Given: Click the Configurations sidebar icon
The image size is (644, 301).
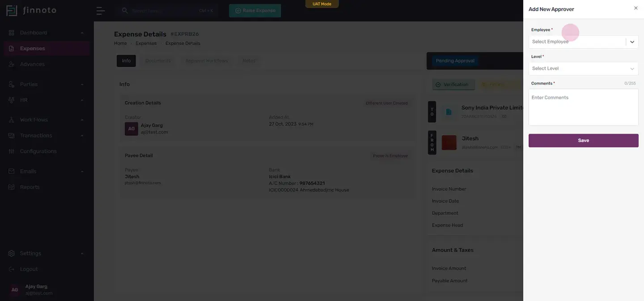Looking at the screenshot, I should [x=12, y=151].
